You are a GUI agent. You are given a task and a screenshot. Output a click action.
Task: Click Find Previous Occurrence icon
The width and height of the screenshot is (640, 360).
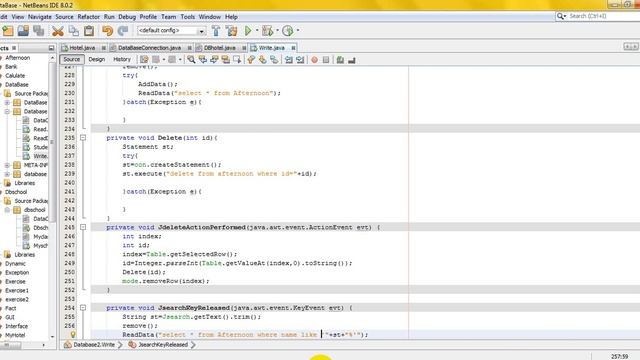click(203, 60)
